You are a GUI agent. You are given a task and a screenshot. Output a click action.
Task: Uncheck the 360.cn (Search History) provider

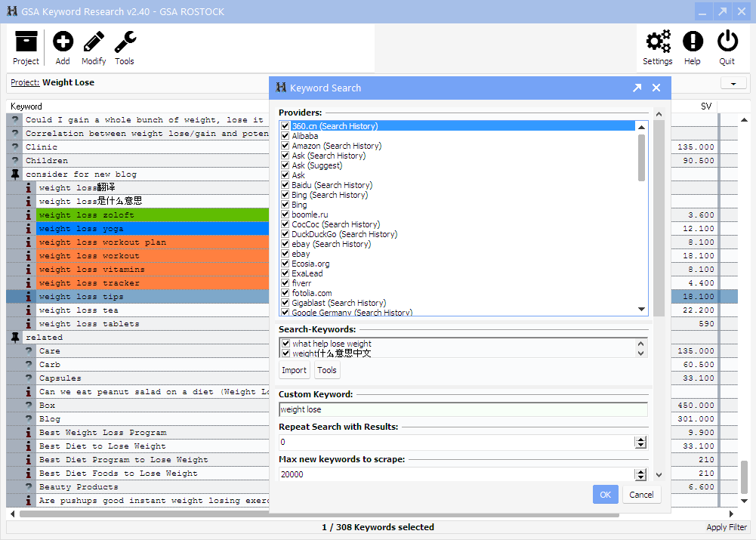285,126
